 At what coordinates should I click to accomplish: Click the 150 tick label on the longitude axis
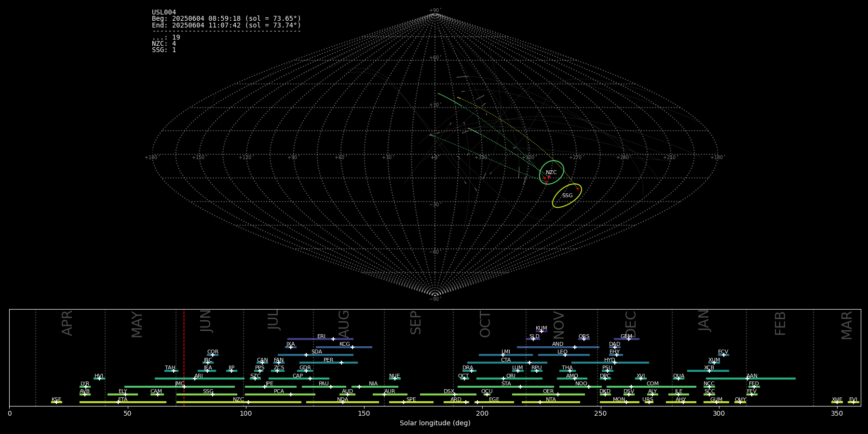364,413
